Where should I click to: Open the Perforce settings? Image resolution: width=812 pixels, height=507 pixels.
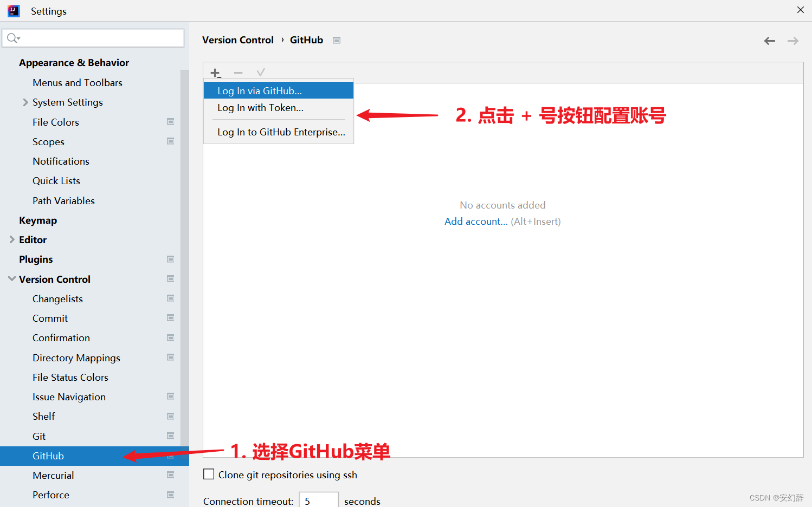coord(51,495)
